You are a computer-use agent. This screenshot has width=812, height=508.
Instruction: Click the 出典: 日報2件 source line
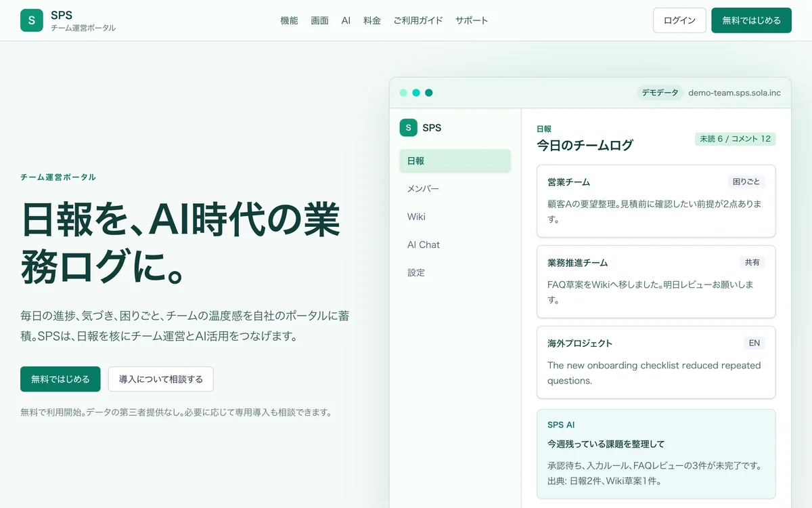[604, 482]
